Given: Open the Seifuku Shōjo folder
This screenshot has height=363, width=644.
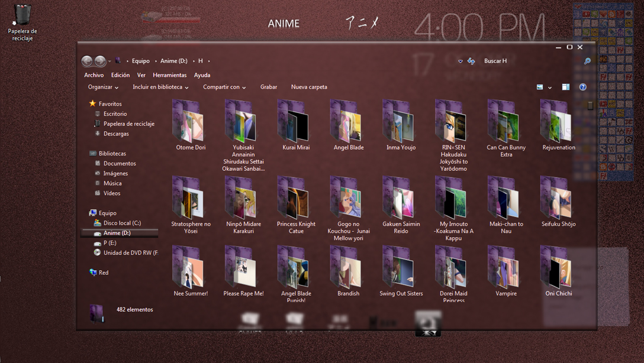Looking at the screenshot, I should point(559,202).
